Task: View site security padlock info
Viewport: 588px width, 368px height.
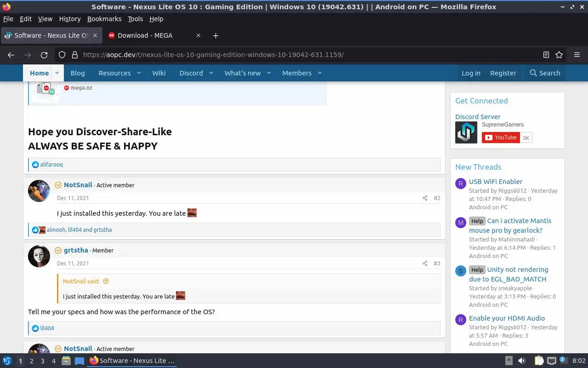Action: coord(74,55)
